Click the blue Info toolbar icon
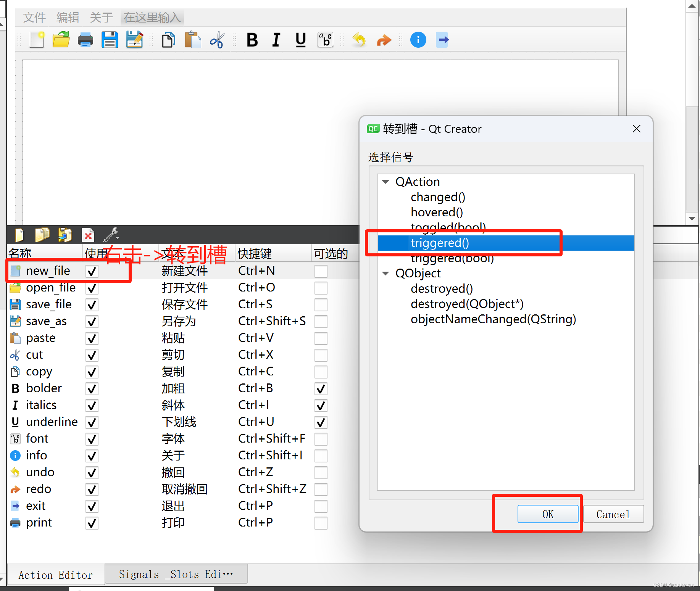Viewport: 700px width, 591px height. point(418,39)
